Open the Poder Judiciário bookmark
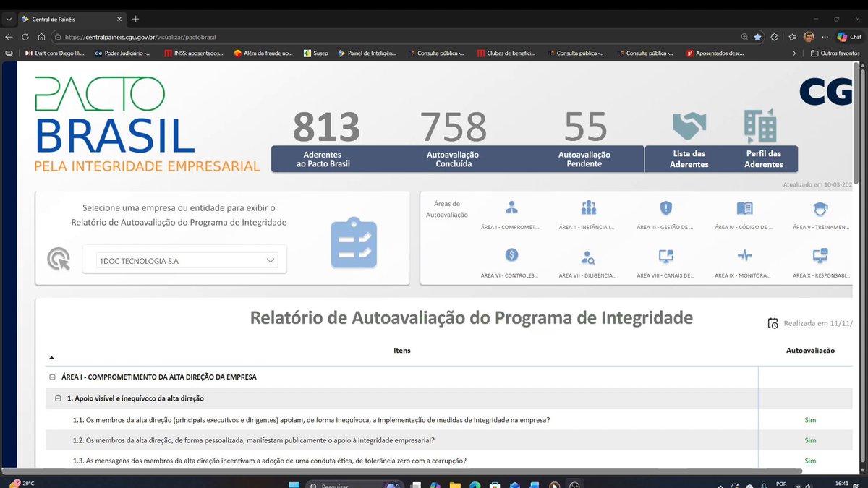This screenshot has width=868, height=488. (122, 53)
